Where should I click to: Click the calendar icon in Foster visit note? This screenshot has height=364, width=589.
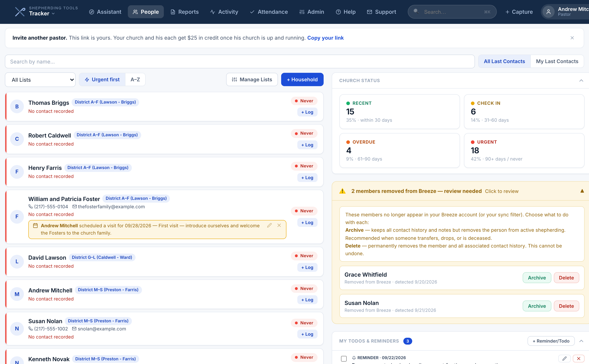click(35, 225)
